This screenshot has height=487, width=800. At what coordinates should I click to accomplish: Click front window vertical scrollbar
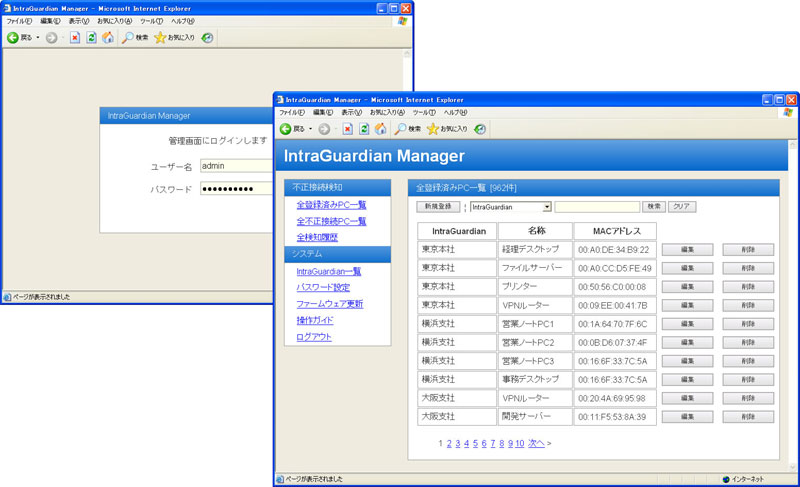click(792, 305)
